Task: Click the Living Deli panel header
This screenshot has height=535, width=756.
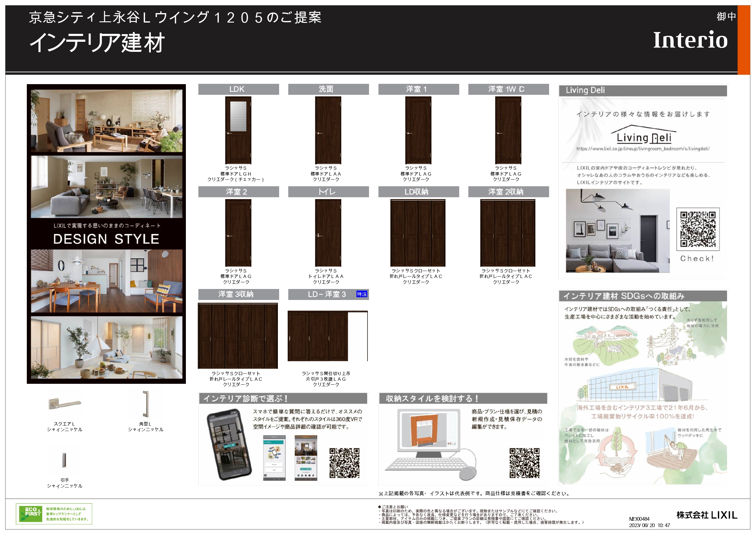Action: click(643, 91)
